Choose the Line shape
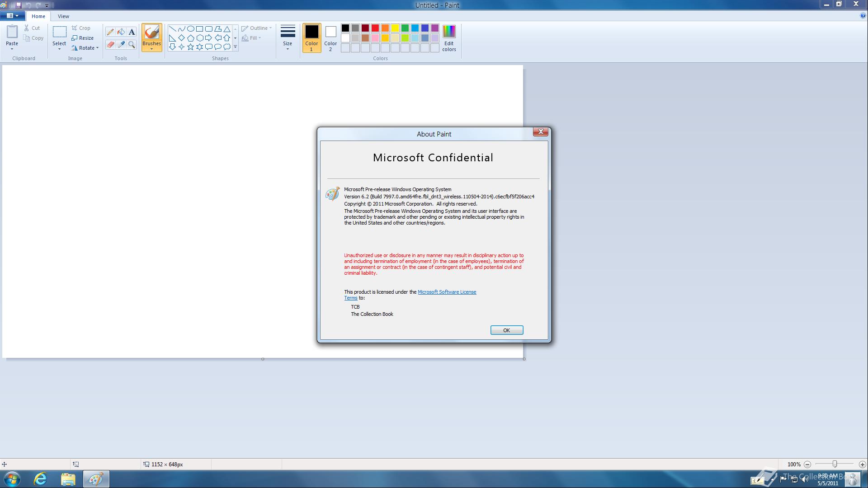Image resolution: width=868 pixels, height=488 pixels. click(173, 28)
